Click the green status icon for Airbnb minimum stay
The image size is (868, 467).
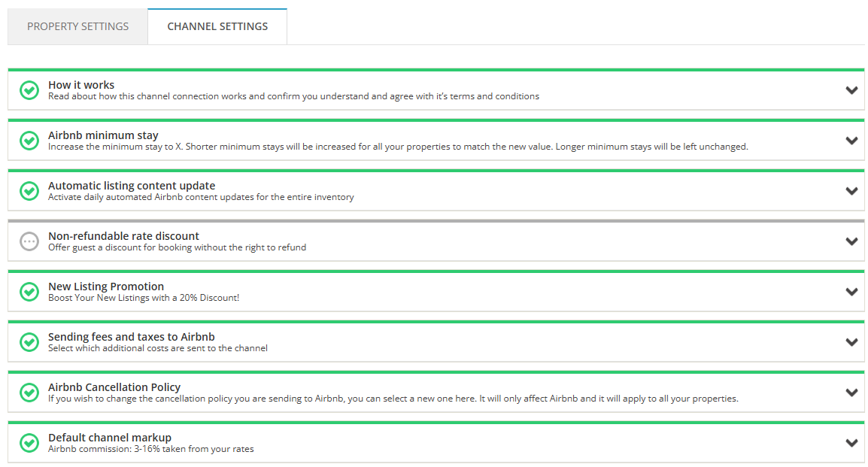tap(29, 141)
